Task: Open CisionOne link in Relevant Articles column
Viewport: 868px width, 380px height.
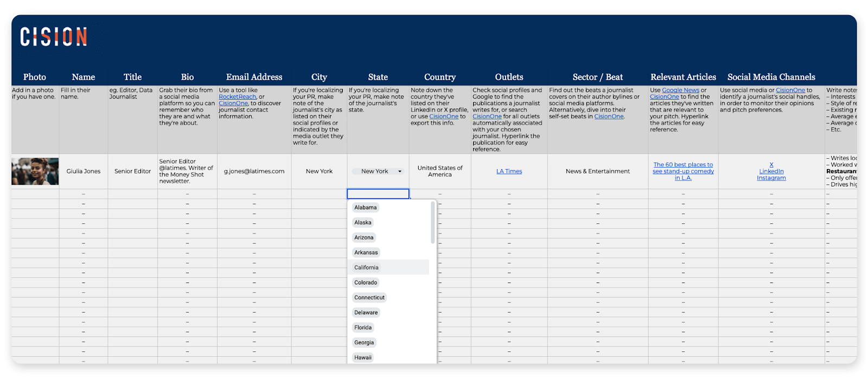Action: pos(665,97)
